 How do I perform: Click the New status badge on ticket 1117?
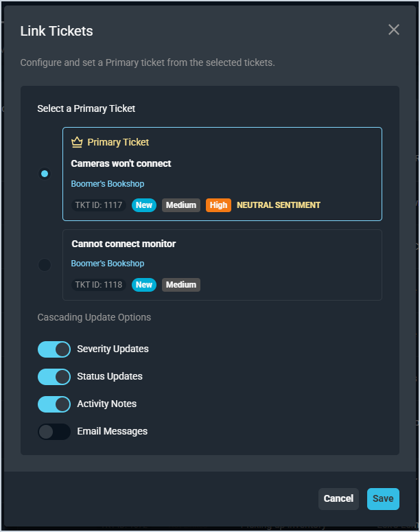point(144,205)
